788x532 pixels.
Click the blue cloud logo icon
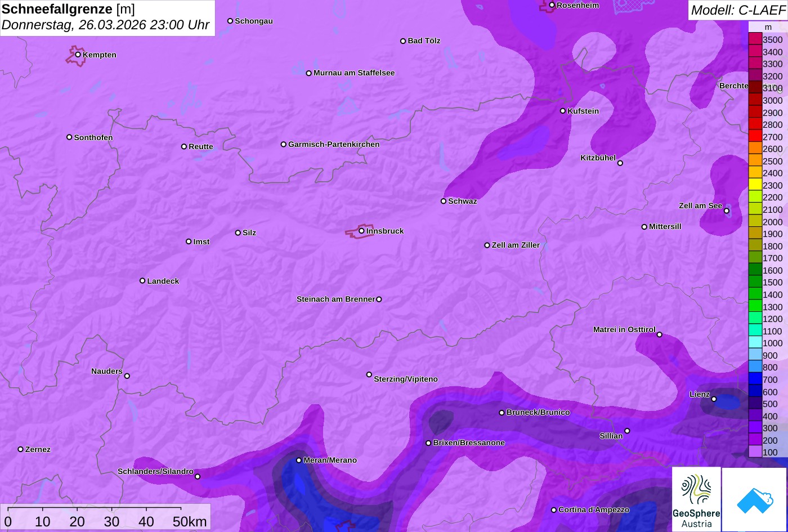point(754,499)
